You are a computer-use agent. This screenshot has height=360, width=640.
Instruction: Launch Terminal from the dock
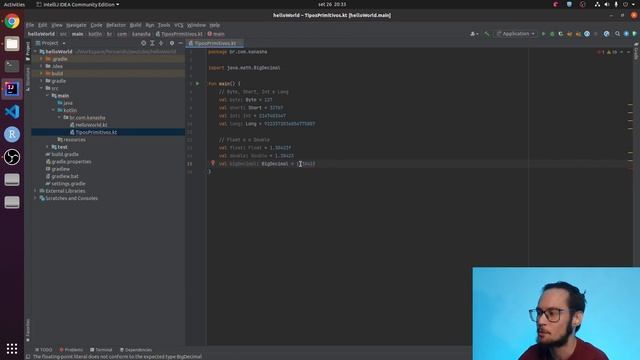[12, 66]
